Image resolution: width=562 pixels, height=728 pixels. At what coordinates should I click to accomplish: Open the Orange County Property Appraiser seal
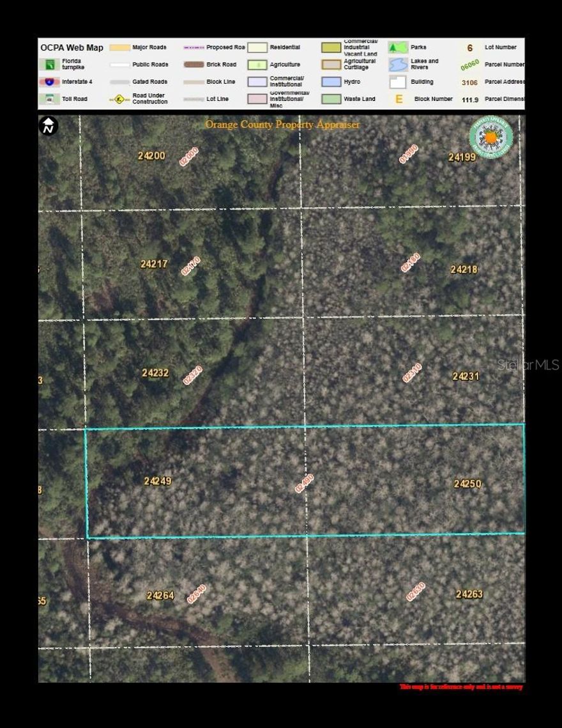pos(489,137)
